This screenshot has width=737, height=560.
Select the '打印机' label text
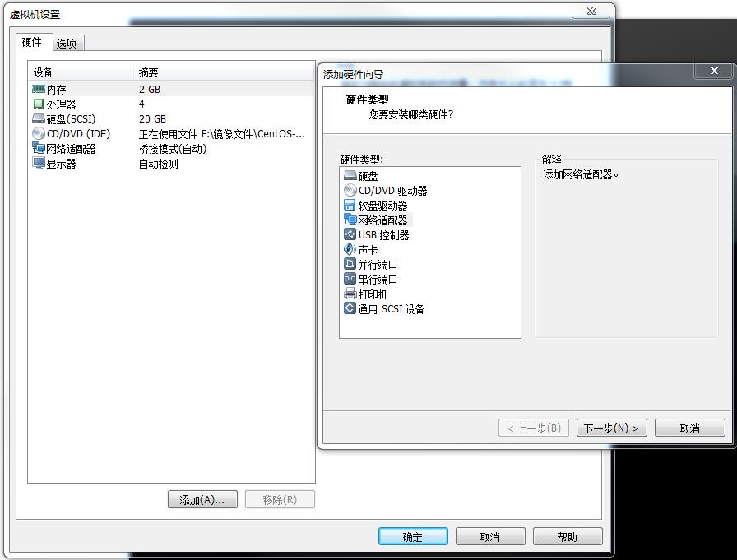pyautogui.click(x=373, y=294)
